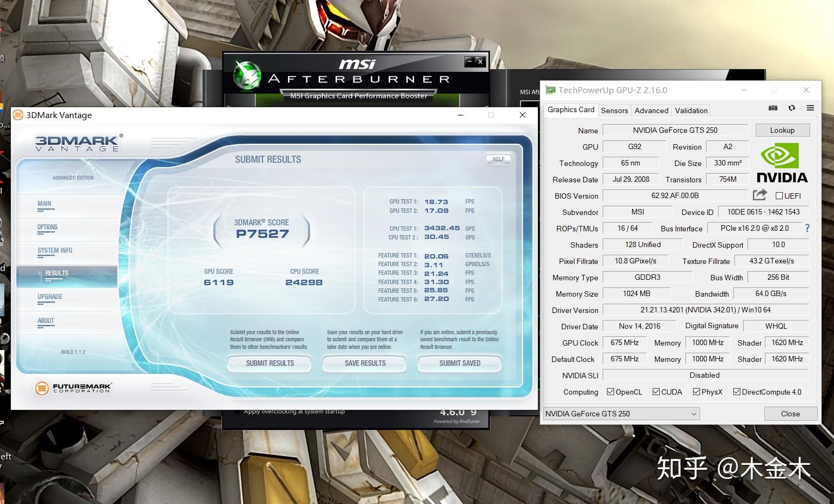This screenshot has width=834, height=504.
Task: Click the Bandwidth value 64.0 GB/s
Action: coord(771,293)
